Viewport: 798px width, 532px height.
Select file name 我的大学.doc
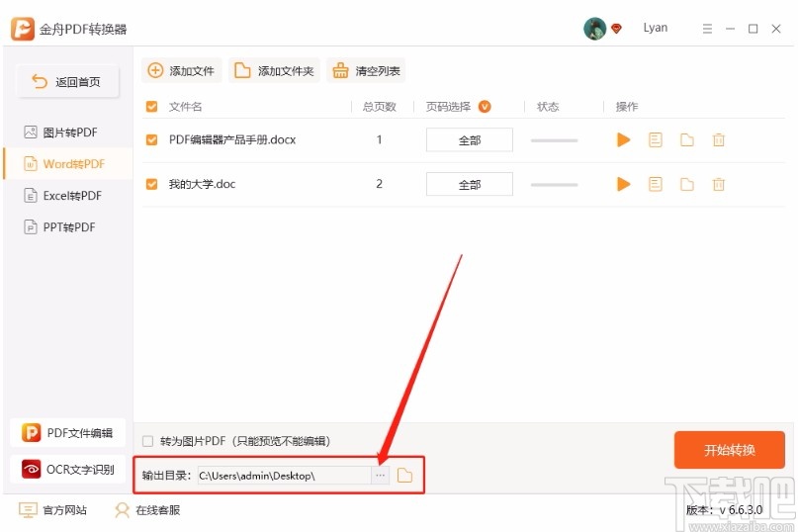[202, 184]
